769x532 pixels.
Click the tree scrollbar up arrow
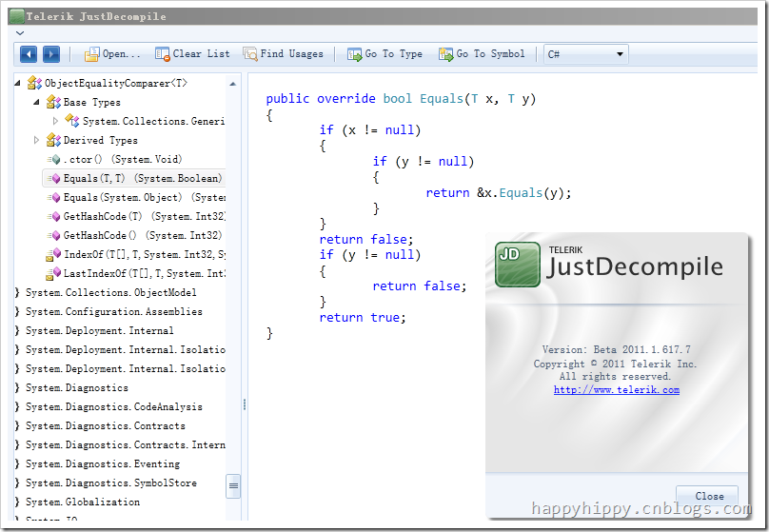233,84
